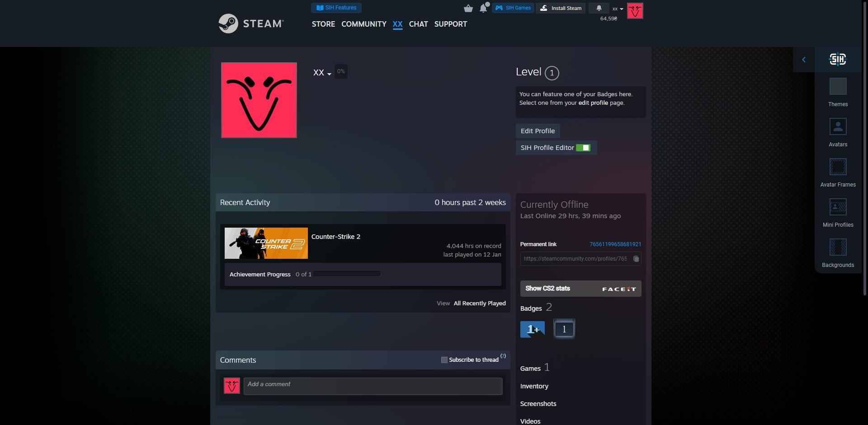Select the Avatars icon in the sidebar
Viewport: 868px width, 425px height.
click(838, 131)
